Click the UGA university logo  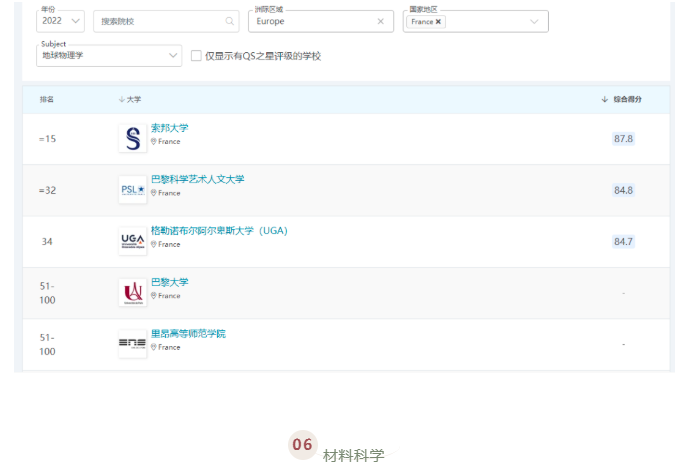[x=132, y=241]
